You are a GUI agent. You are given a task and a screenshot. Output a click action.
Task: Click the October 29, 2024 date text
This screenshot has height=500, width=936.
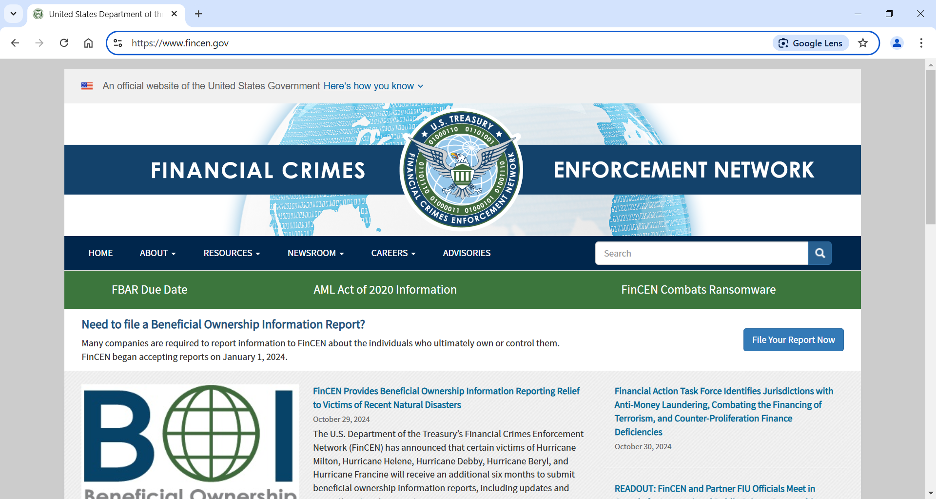click(x=341, y=419)
